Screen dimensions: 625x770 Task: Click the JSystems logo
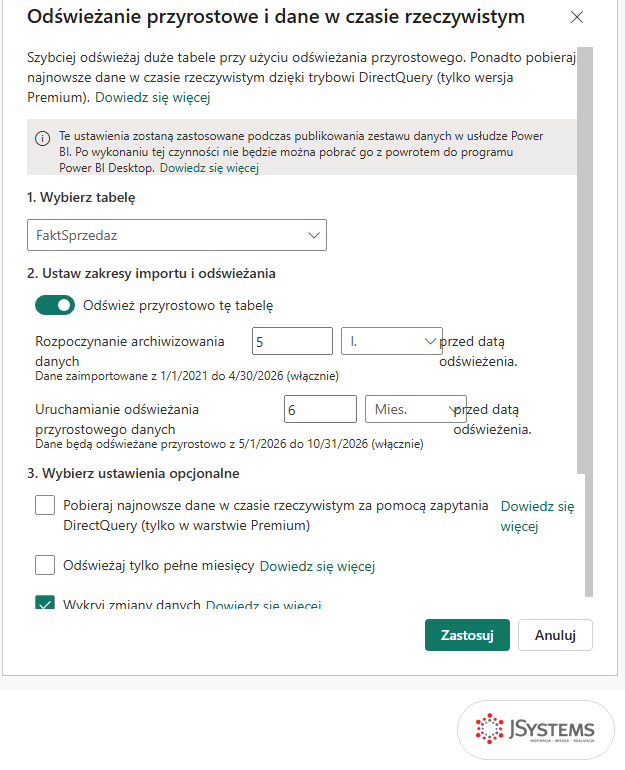point(536,729)
